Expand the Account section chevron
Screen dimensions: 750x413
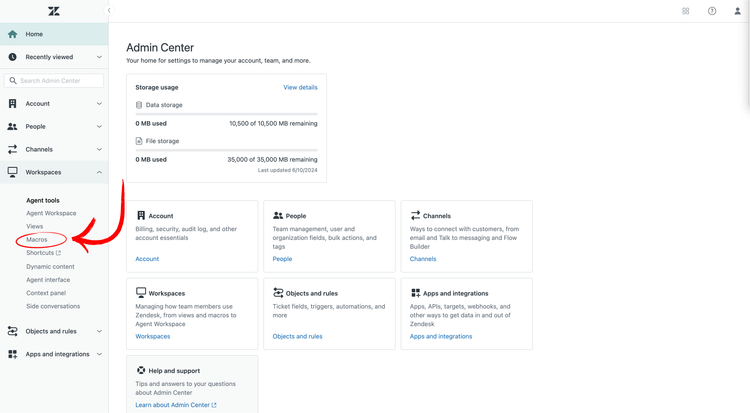[x=99, y=103]
